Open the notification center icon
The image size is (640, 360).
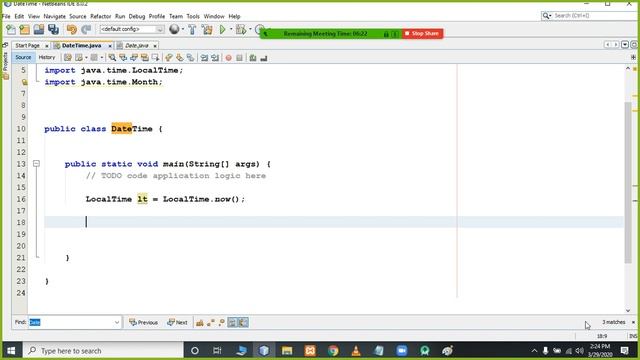624,351
